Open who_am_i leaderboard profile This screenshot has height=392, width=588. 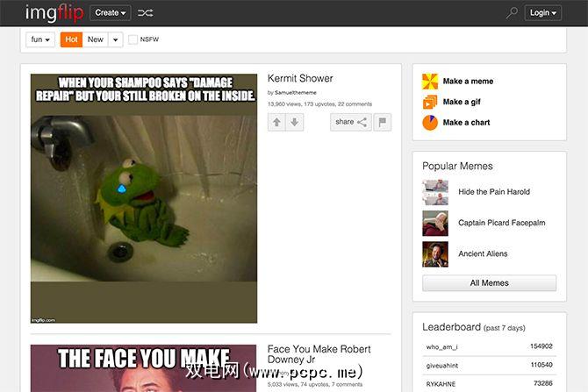441,347
